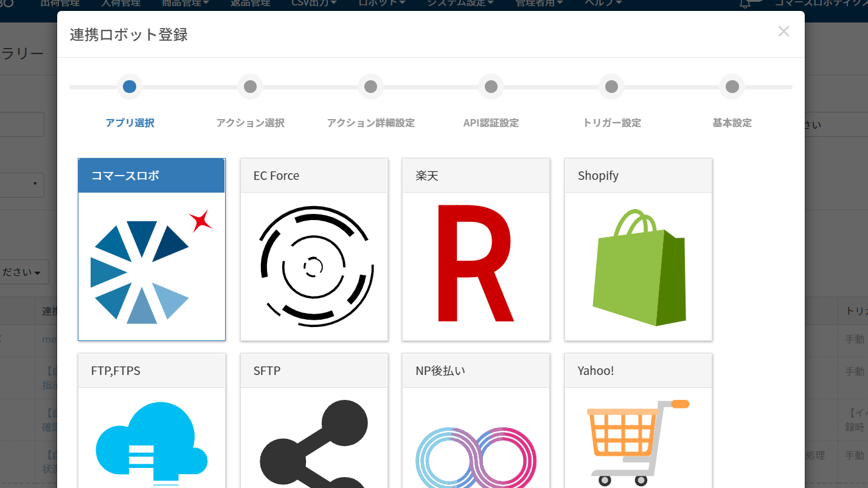Click the Shopify card title

[x=598, y=176]
